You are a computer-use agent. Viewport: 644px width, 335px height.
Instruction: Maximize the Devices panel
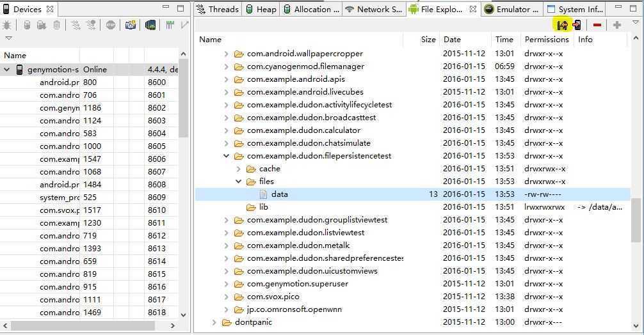point(181,8)
